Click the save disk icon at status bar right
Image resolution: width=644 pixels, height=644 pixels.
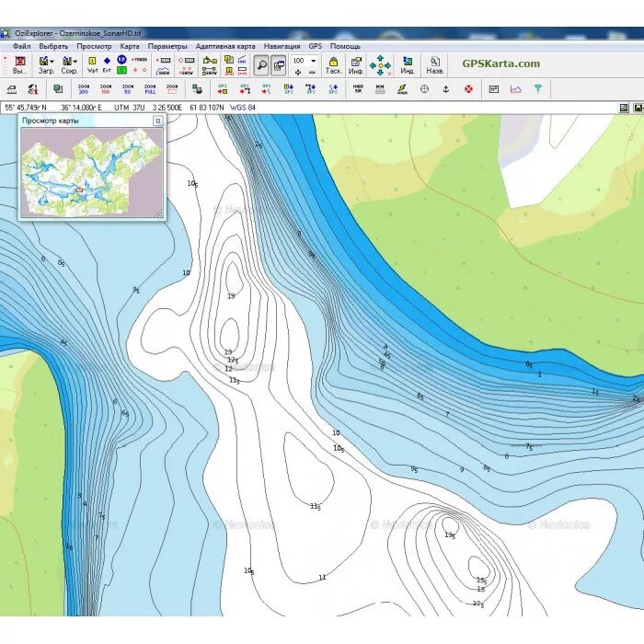(638, 108)
